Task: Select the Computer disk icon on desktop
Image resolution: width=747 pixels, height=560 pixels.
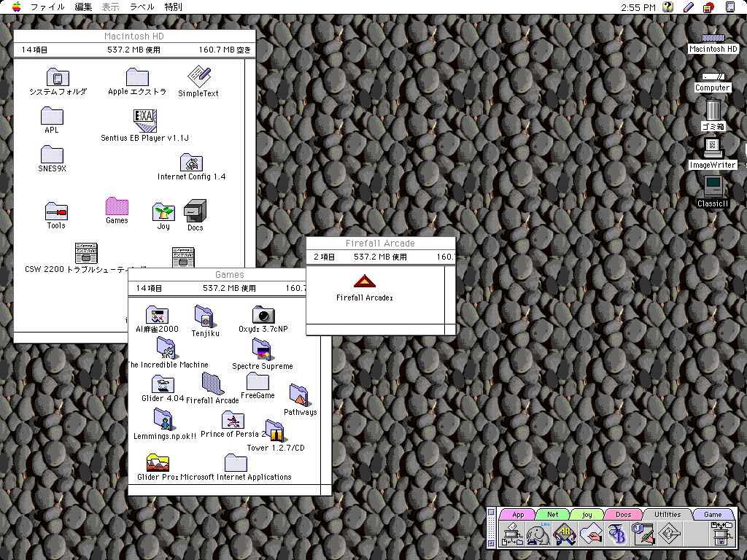Action: pos(713,77)
